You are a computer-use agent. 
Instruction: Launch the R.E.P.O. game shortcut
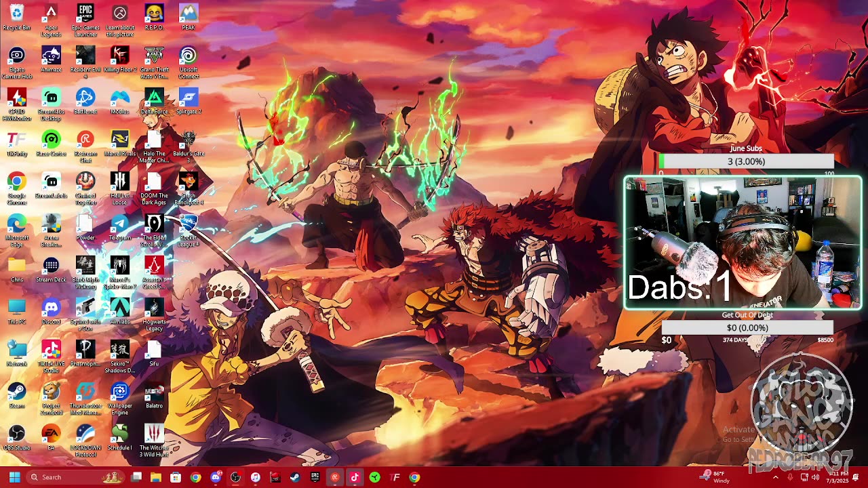154,17
